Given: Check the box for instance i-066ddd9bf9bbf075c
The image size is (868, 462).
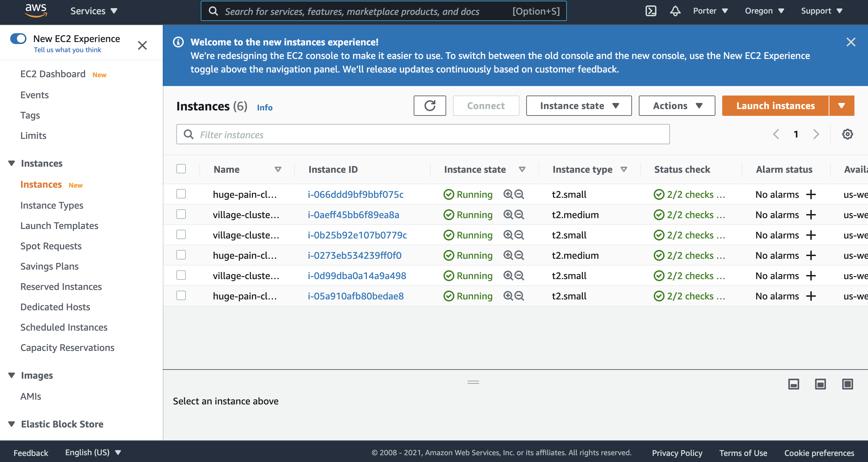Looking at the screenshot, I should (181, 194).
